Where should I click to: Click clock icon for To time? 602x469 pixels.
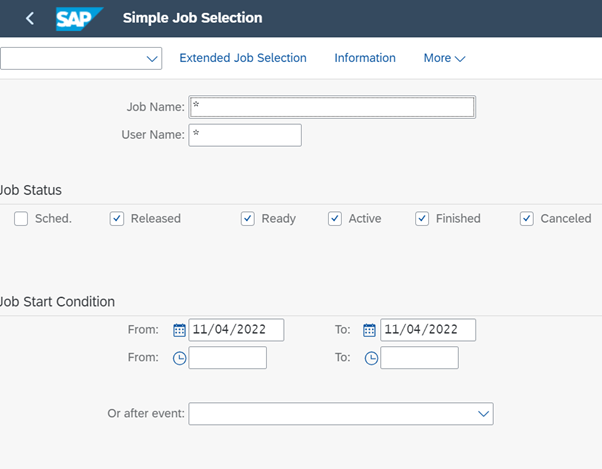[372, 358]
